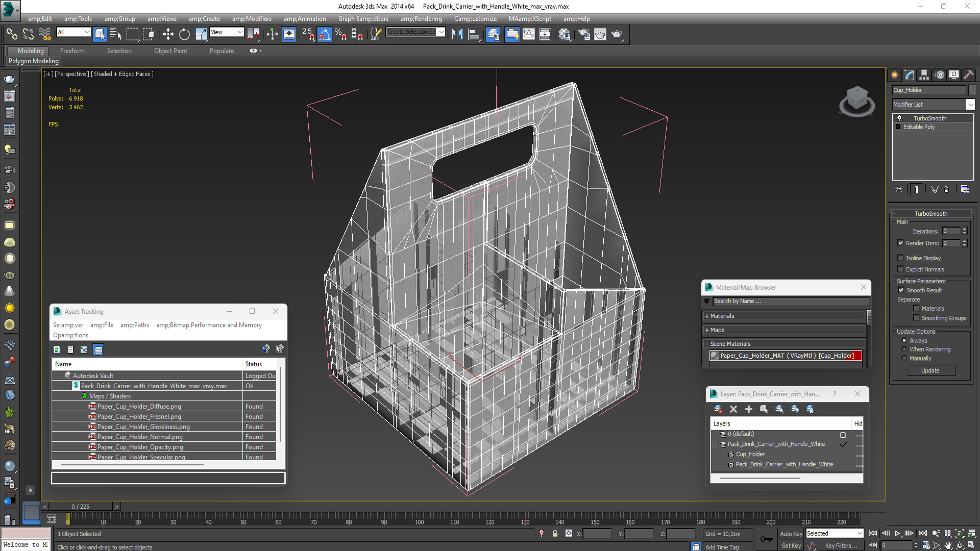Open the amp;Rendering menu
This screenshot has width=980, height=551.
[x=421, y=18]
